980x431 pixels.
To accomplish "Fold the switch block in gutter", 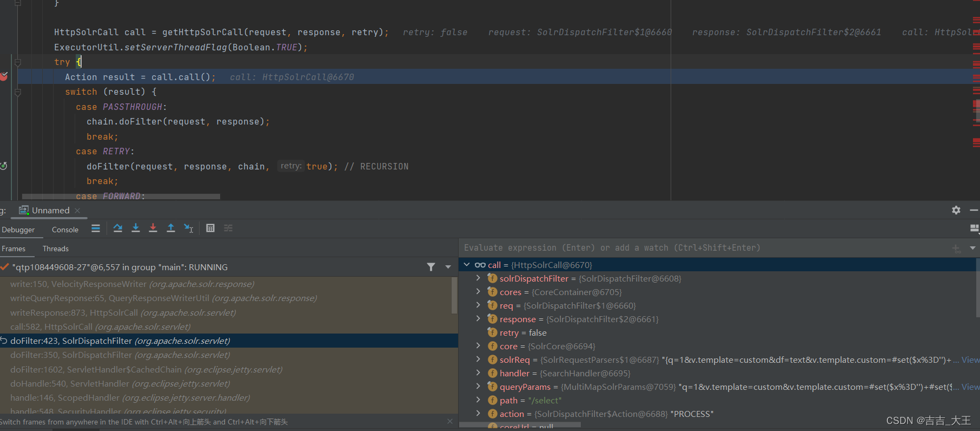I will pos(17,92).
